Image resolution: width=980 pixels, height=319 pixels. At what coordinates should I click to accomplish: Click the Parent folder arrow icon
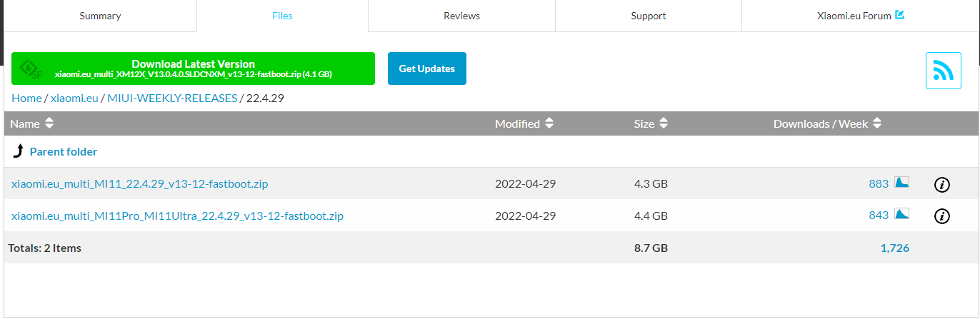click(19, 152)
